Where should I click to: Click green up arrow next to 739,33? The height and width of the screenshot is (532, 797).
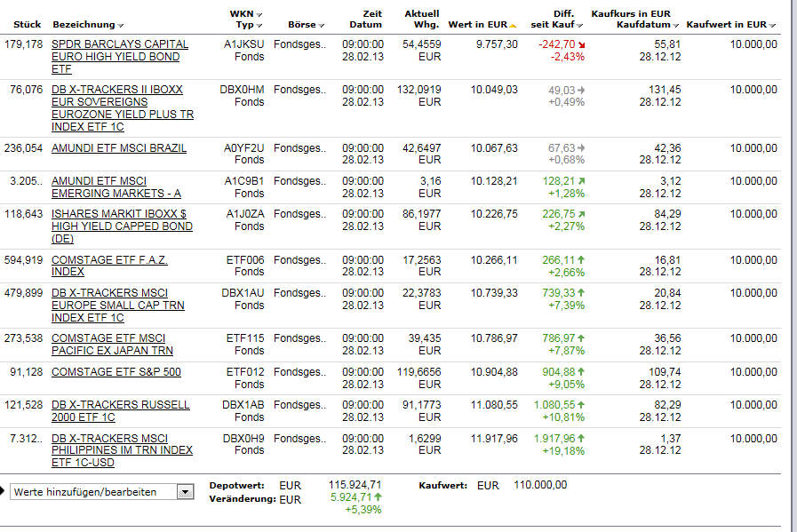pos(581,293)
